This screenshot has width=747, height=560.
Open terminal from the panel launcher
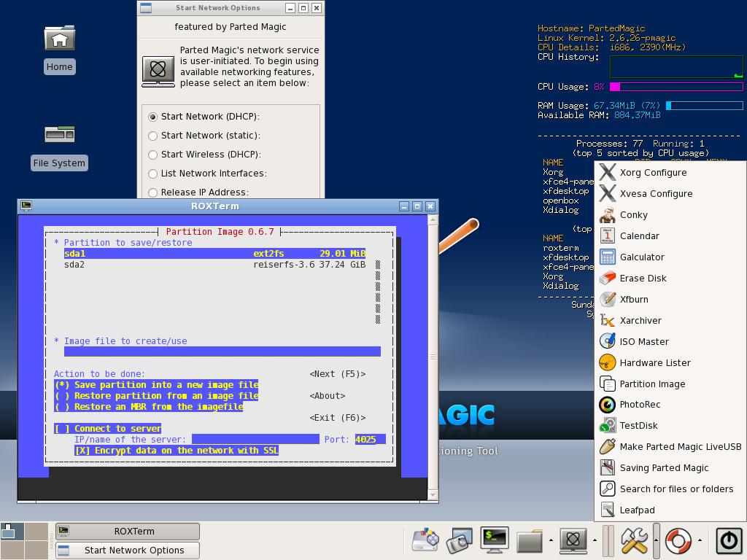[495, 540]
